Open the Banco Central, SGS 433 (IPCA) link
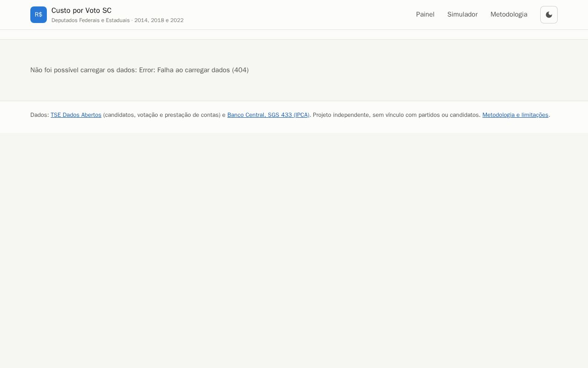 (x=268, y=115)
